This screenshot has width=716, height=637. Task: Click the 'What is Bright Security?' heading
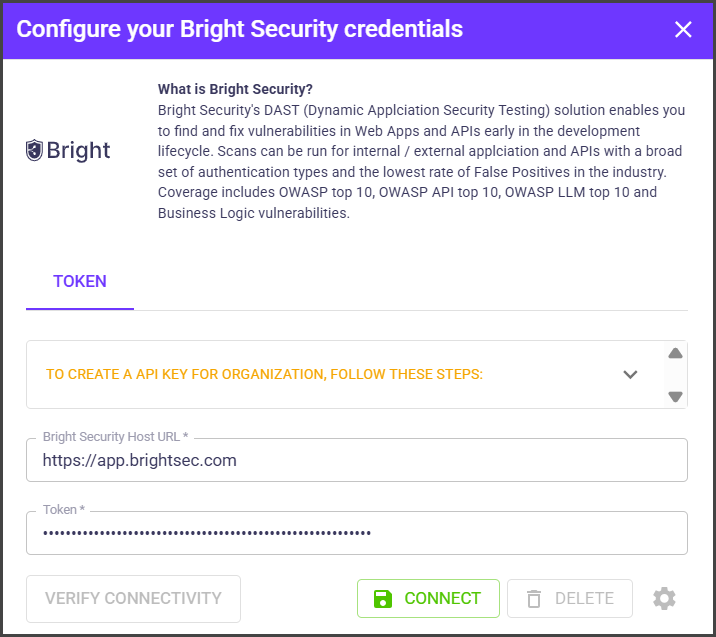coord(235,89)
